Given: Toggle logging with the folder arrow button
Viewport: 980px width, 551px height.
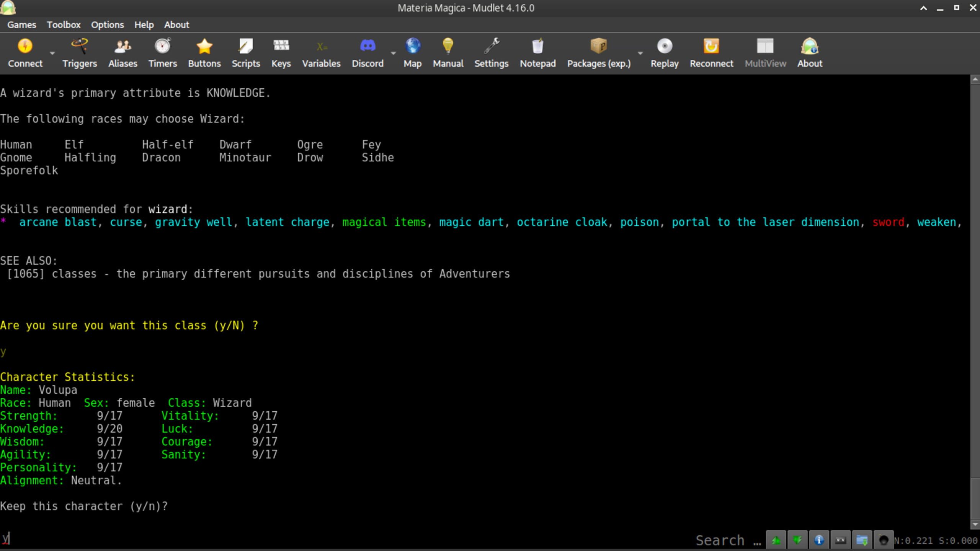Looking at the screenshot, I should tap(862, 540).
